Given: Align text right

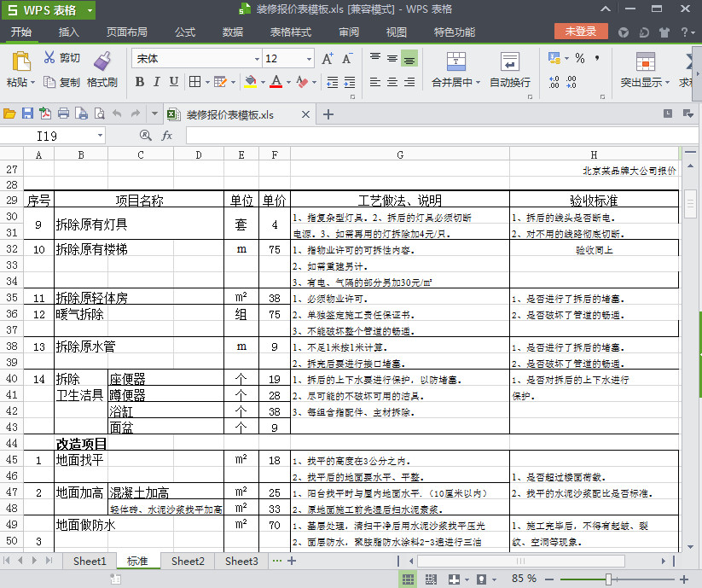Looking at the screenshot, I should pos(409,82).
